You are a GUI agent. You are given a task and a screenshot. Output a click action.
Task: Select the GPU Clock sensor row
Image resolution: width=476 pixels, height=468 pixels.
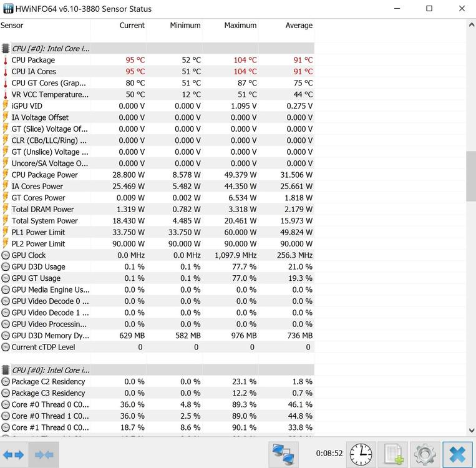(x=29, y=255)
